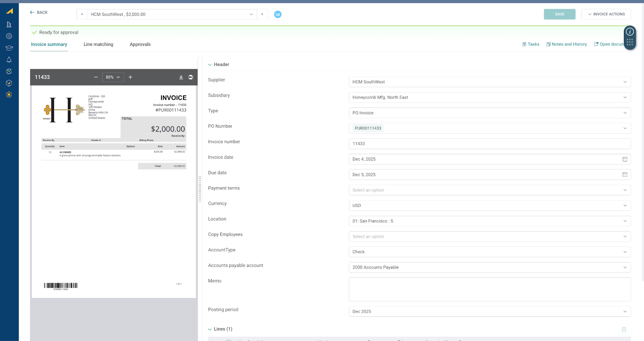
Task: Open the notifications bell icon
Action: click(9, 60)
